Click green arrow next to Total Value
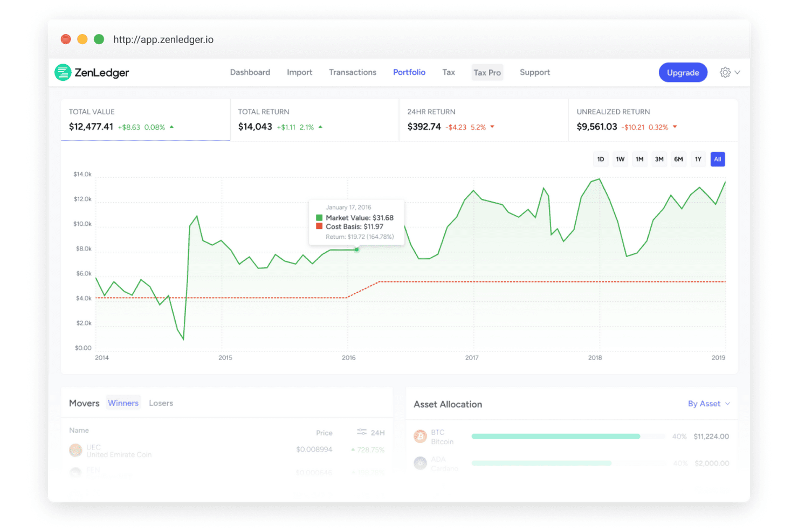 (171, 127)
